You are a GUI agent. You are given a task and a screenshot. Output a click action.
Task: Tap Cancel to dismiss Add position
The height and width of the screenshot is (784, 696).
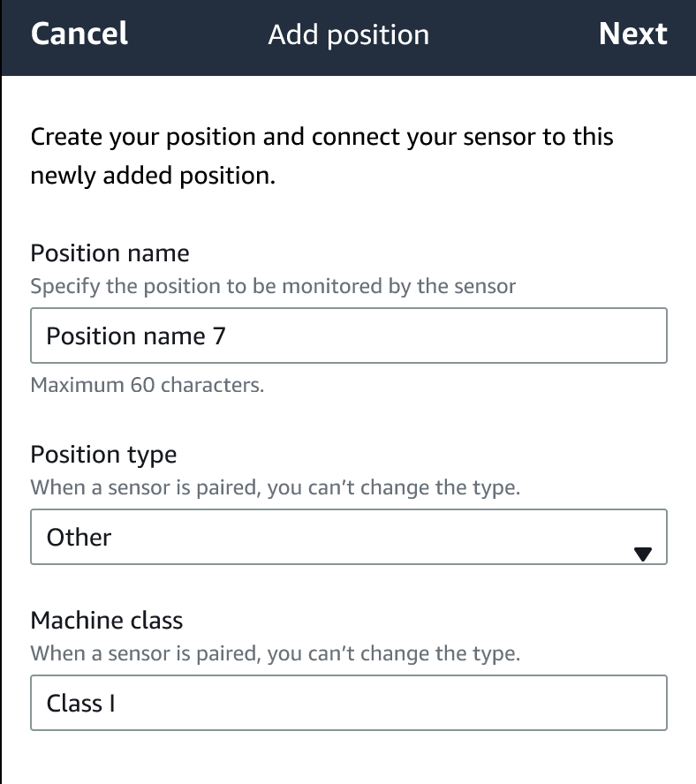[79, 35]
